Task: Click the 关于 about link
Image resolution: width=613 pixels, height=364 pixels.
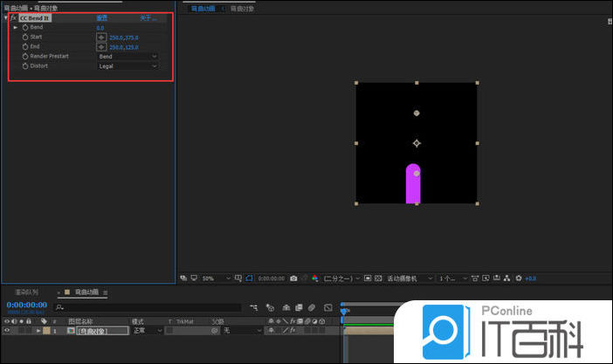Action: pos(148,17)
